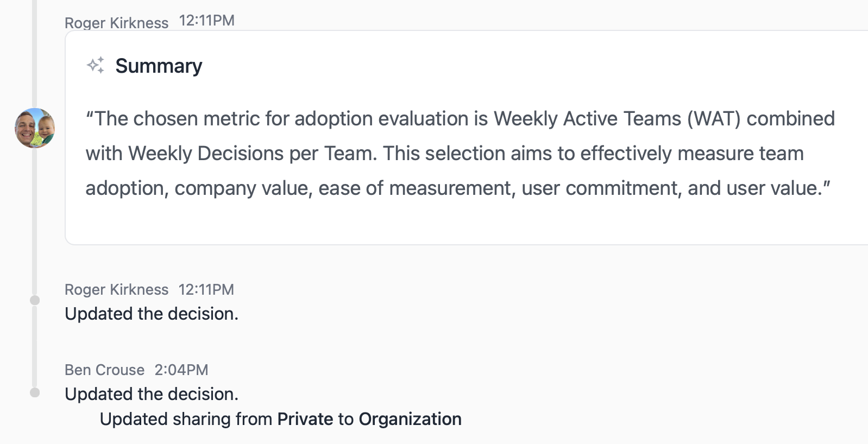The width and height of the screenshot is (868, 444).
Task: Click Roger Kirkness name above the Summary card
Action: point(116,23)
